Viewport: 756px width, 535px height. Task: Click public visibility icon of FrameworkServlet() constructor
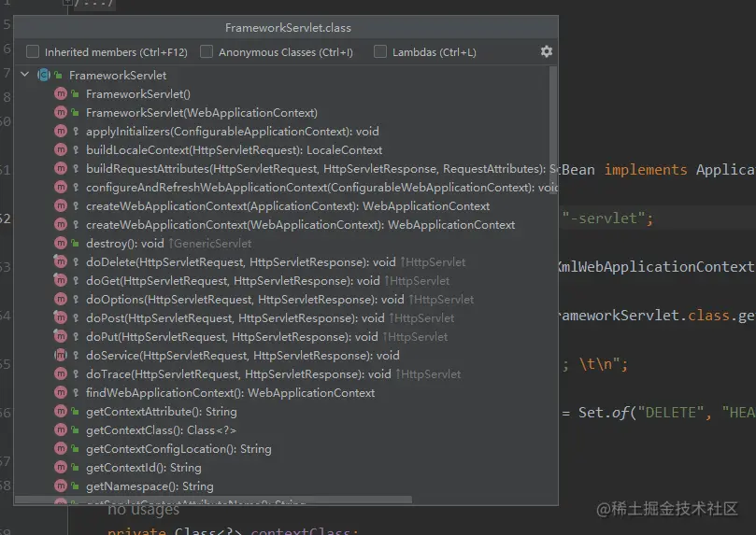click(75, 94)
